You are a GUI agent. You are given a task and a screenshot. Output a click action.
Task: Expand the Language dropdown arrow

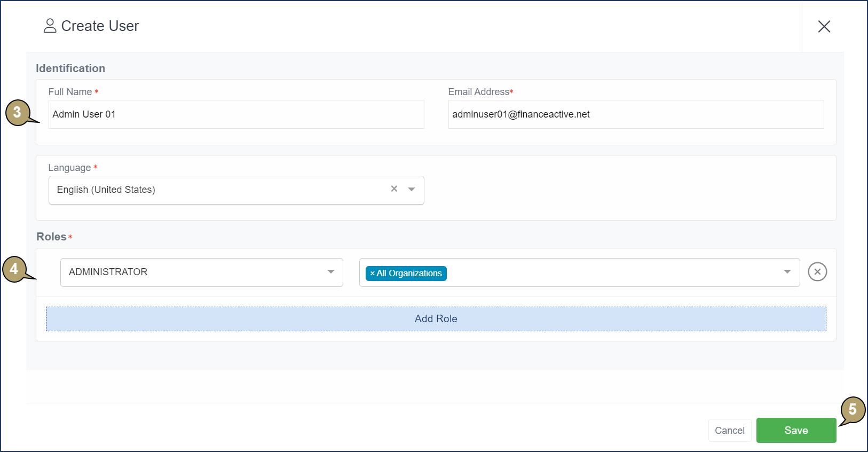(412, 190)
